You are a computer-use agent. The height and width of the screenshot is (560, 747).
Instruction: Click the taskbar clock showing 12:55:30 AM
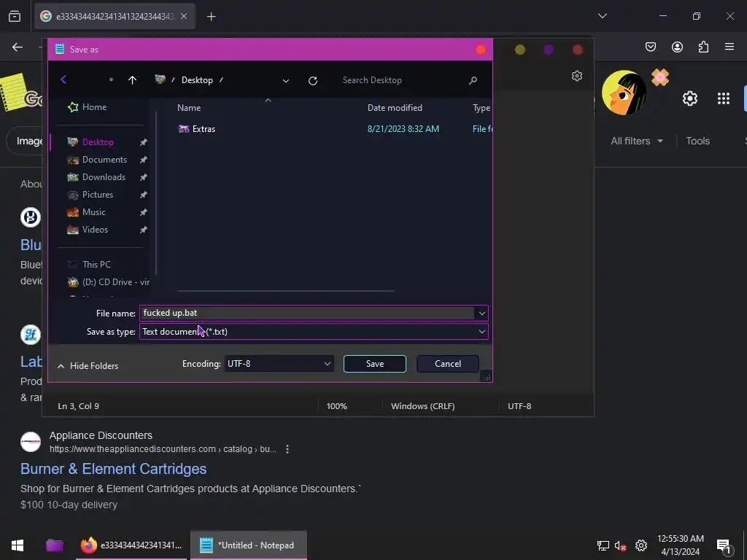681,545
